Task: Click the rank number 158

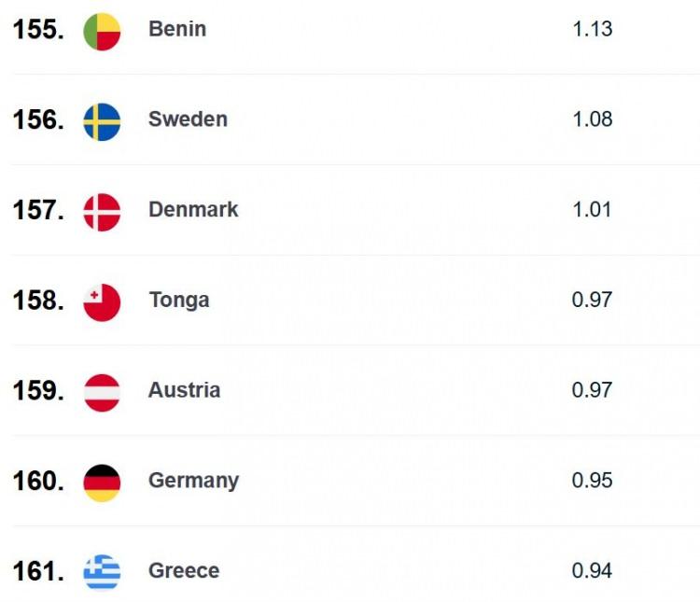Action: click(38, 301)
